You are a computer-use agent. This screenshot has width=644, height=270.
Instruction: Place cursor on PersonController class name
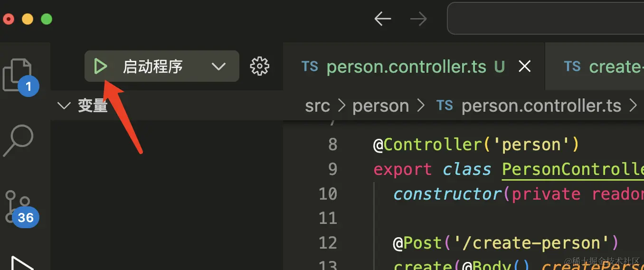573,169
